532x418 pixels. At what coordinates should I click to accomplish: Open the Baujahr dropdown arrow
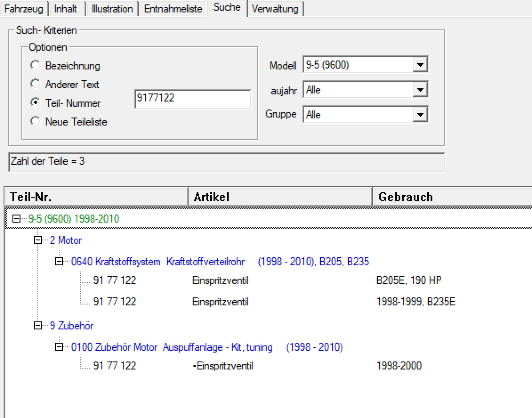pos(420,89)
